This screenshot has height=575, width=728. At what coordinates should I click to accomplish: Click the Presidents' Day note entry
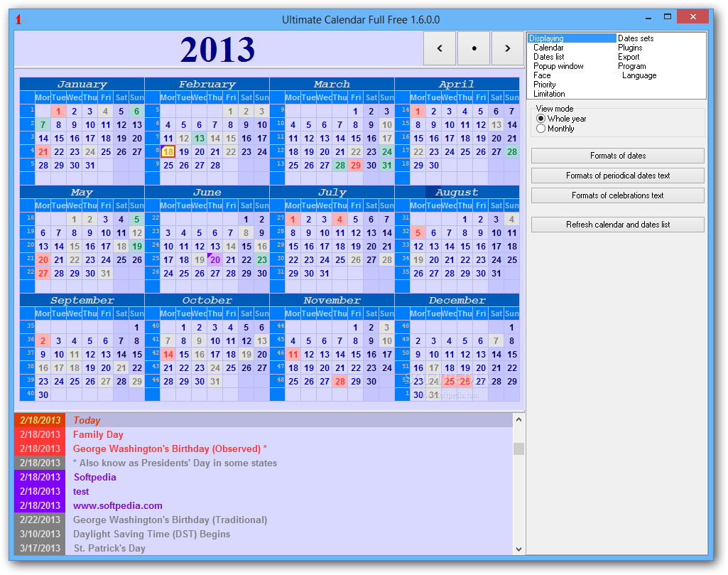(x=264, y=463)
